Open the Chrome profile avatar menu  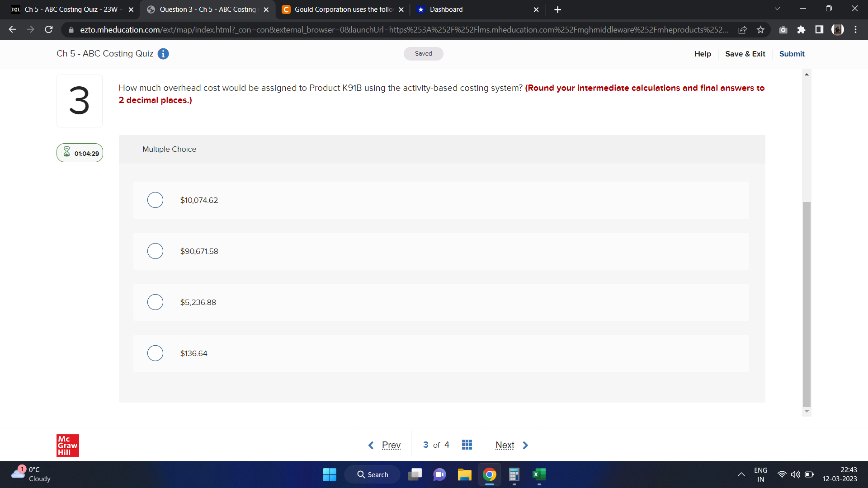click(838, 29)
